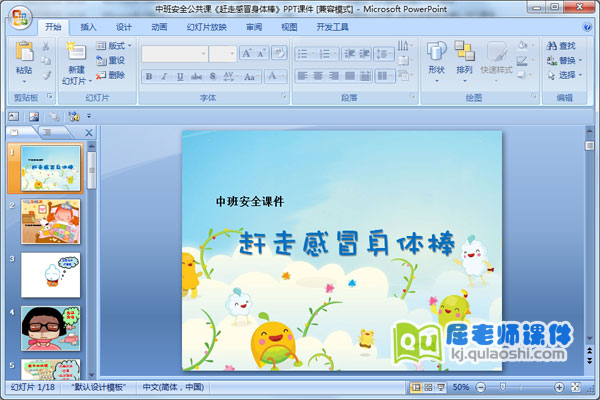The height and width of the screenshot is (400, 600).
Task: Click the Replace (替换) button
Action: (564, 60)
